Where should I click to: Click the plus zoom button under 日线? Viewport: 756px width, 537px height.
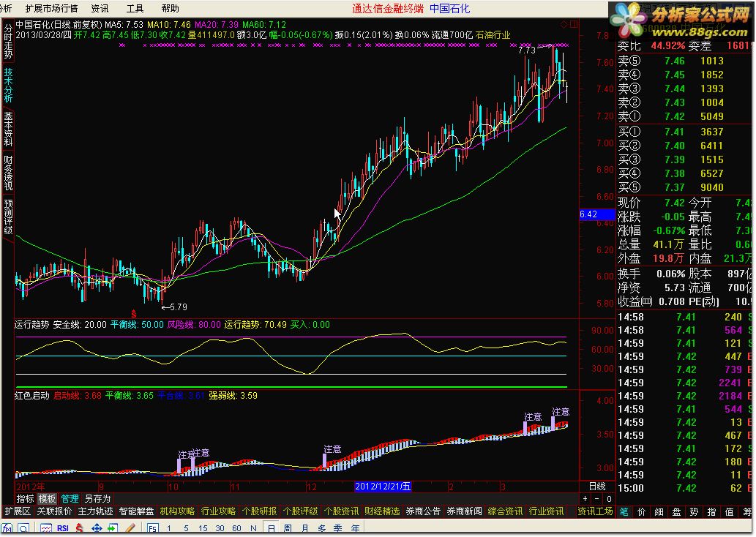[x=585, y=499]
